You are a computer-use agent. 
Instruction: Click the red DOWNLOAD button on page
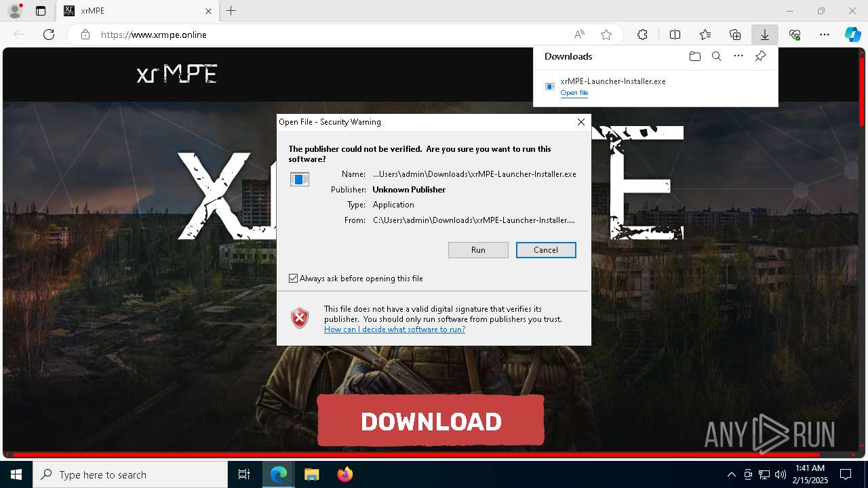(431, 421)
